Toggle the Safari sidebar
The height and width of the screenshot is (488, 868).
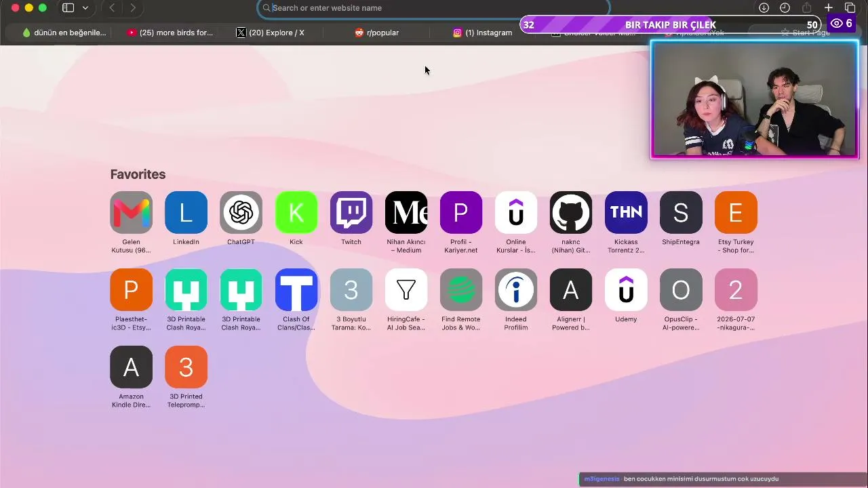pos(68,7)
